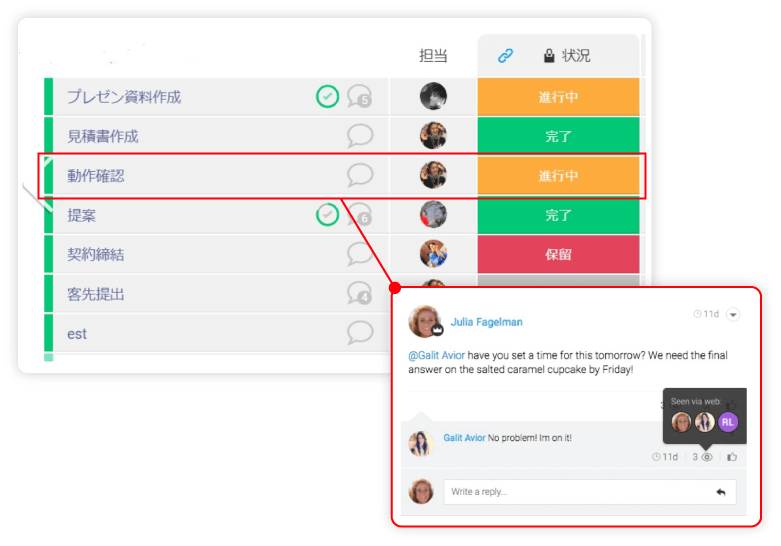This screenshot has height=546, width=781.
Task: Click the Write a reply field
Action: pos(590,492)
